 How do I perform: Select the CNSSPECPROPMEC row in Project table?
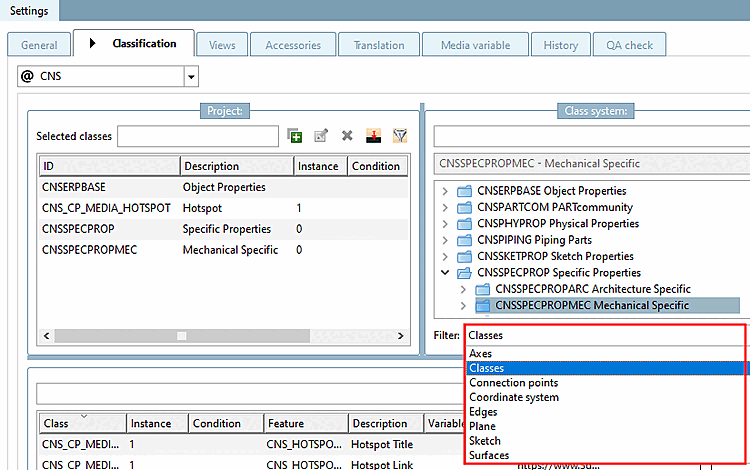click(x=223, y=250)
